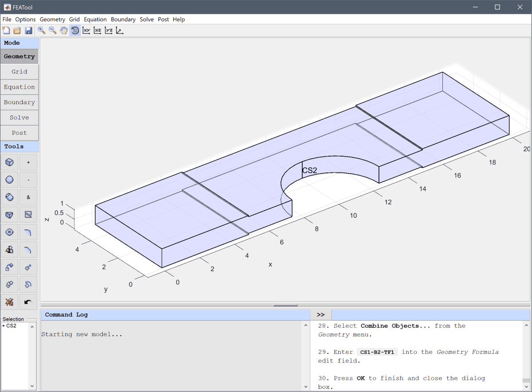The image size is (532, 392).
Task: Click the tutorial panel up scroll arrow
Action: coord(526,325)
